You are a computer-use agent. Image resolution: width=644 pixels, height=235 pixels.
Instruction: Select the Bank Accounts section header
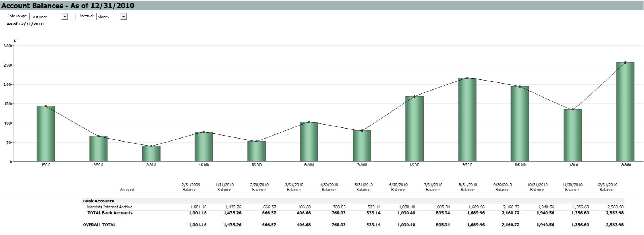[x=98, y=201]
